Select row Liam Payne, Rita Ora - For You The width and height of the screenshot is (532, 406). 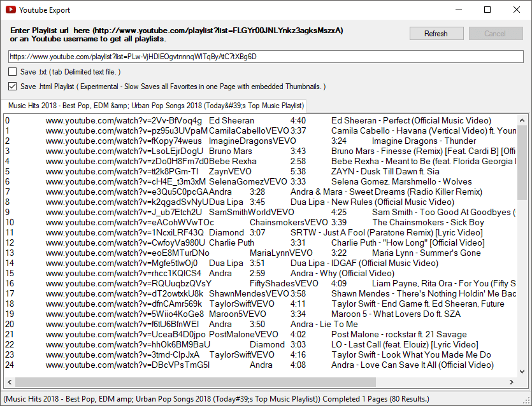click(261, 283)
